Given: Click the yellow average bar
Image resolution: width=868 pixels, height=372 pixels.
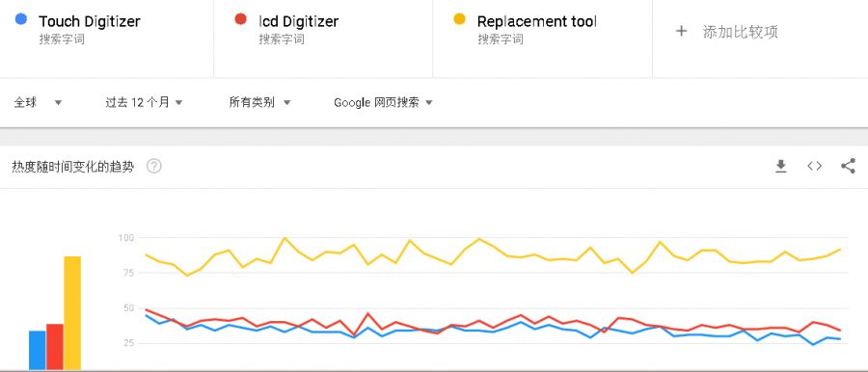Looking at the screenshot, I should pos(72,313).
